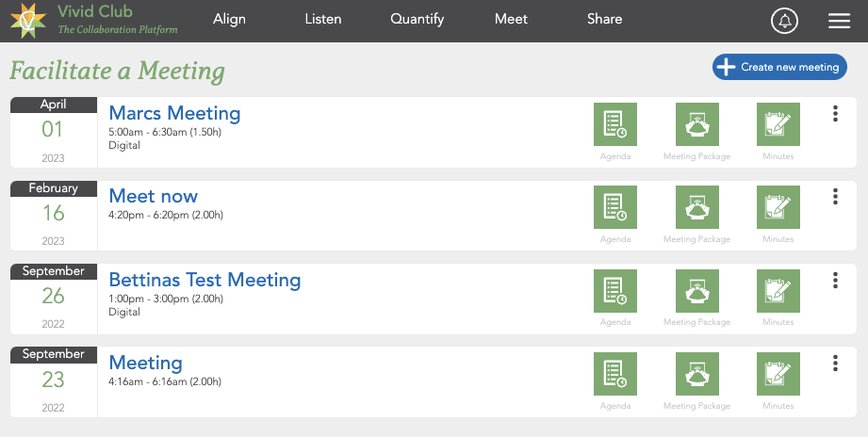Screen dimensions: 868x437
Task: Expand the three-dot menu for Bettinas Test Meeting
Action: [835, 280]
